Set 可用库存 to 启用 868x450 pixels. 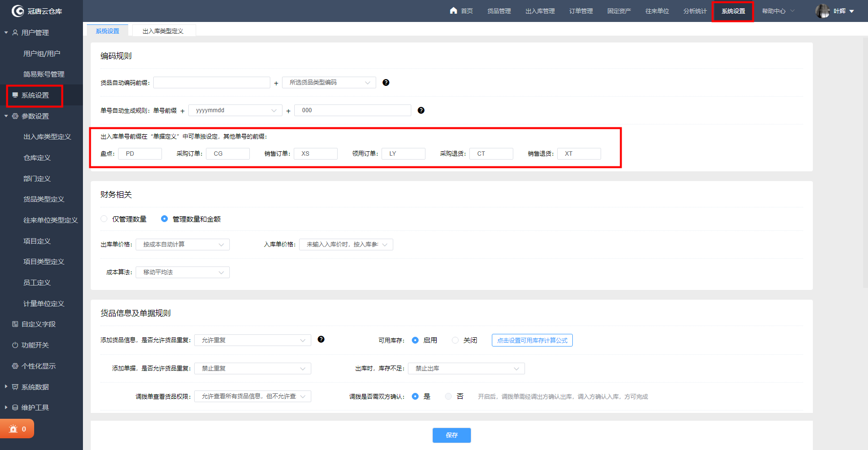coord(415,340)
